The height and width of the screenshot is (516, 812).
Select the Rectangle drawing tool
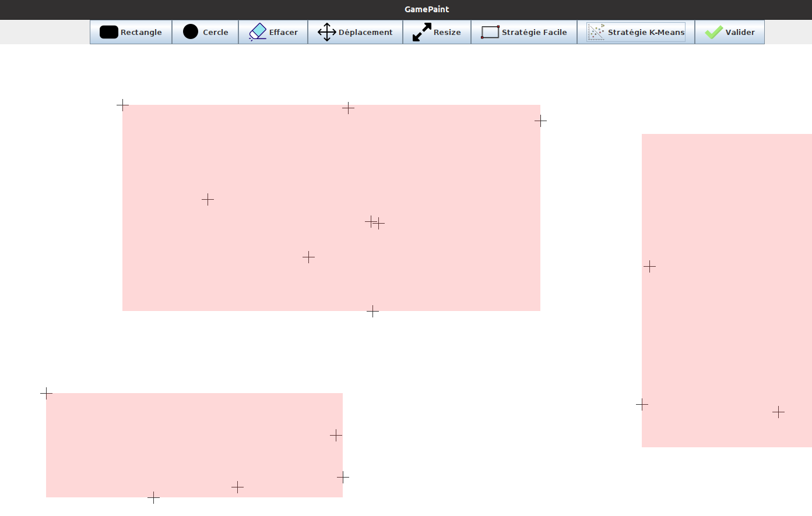pyautogui.click(x=131, y=32)
